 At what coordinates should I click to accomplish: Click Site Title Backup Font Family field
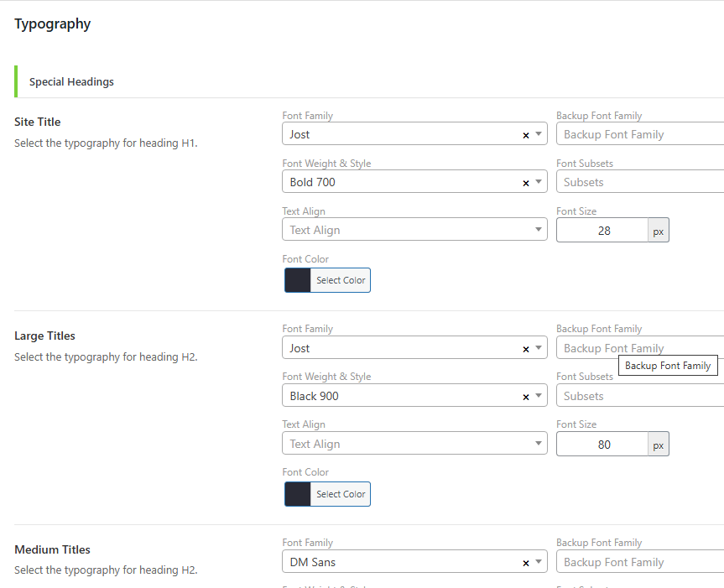(639, 134)
